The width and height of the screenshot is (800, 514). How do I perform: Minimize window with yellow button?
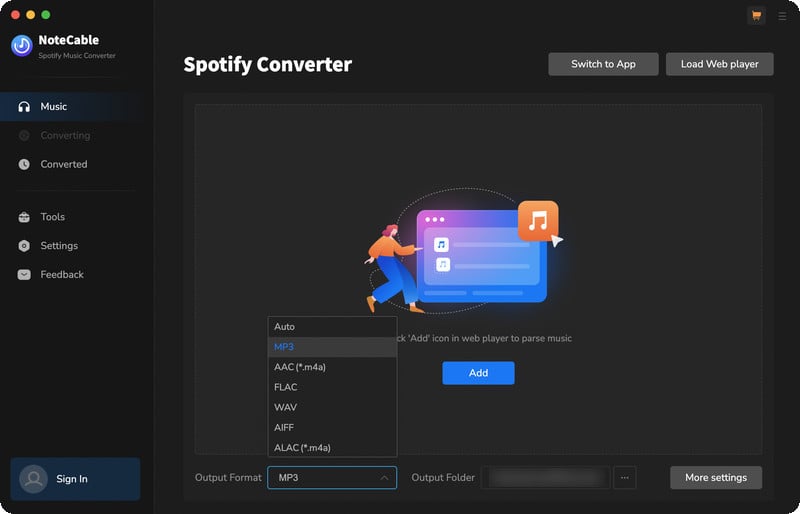tap(31, 15)
